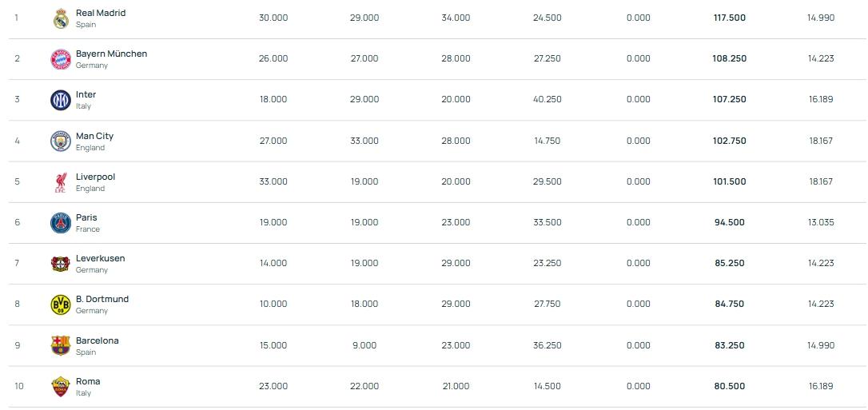Viewport: 868px width, 410px height.
Task: Click the Real Madrid club crest
Action: point(61,18)
